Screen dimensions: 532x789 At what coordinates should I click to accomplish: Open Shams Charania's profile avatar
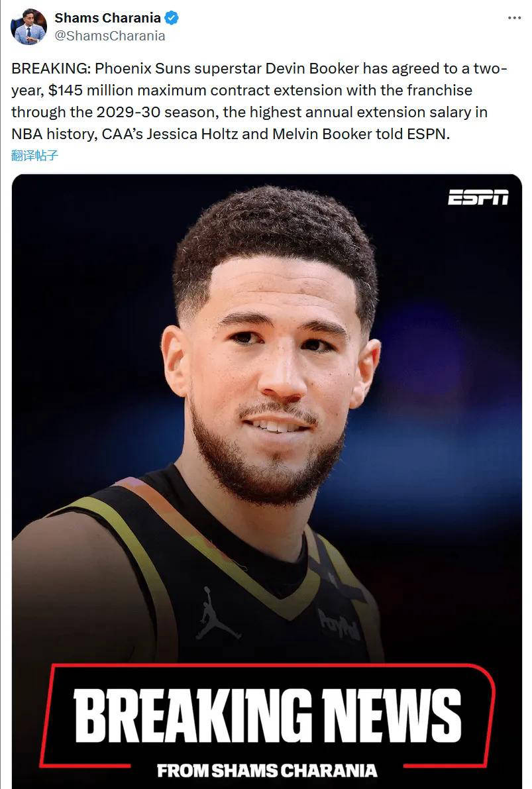click(28, 26)
